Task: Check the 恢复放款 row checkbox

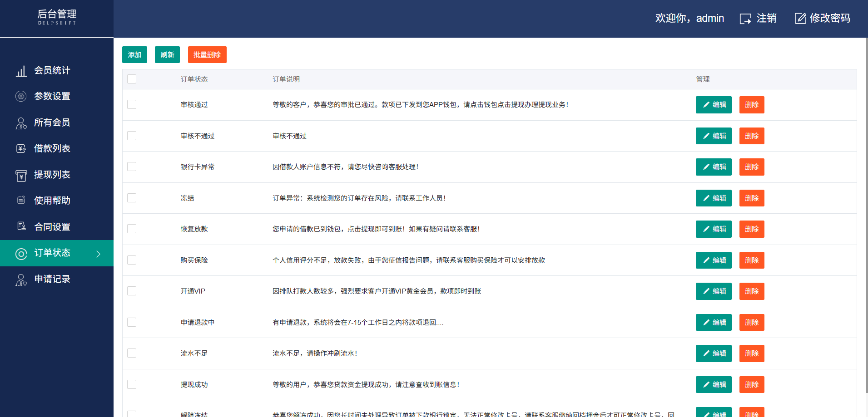Action: (132, 229)
